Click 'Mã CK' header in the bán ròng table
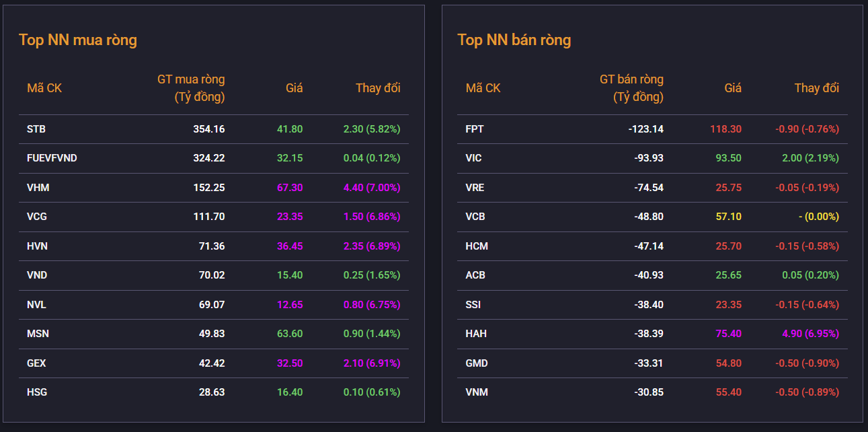The width and height of the screenshot is (868, 432). coord(483,88)
